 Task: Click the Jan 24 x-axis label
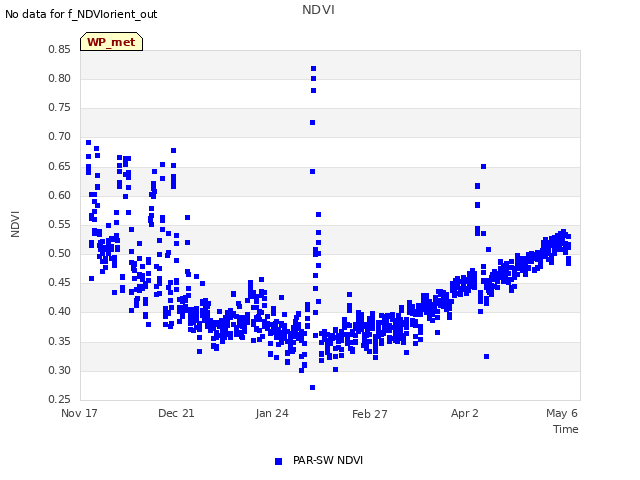coord(272,413)
